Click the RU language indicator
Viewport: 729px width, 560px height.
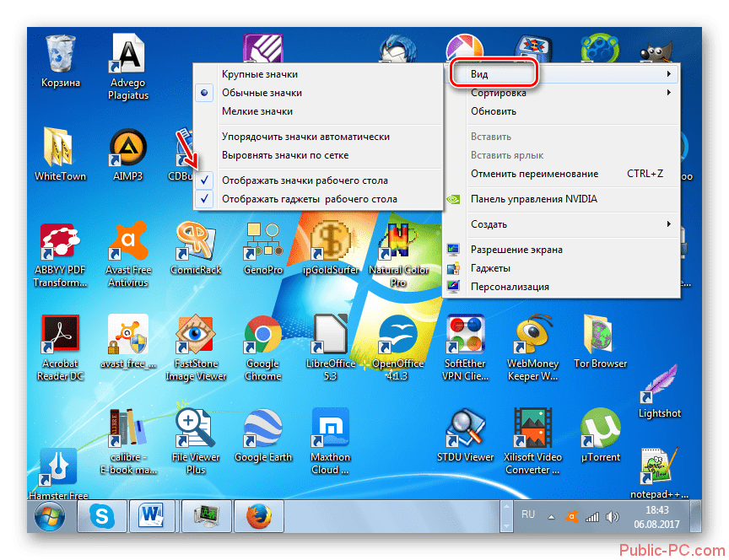pos(527,514)
